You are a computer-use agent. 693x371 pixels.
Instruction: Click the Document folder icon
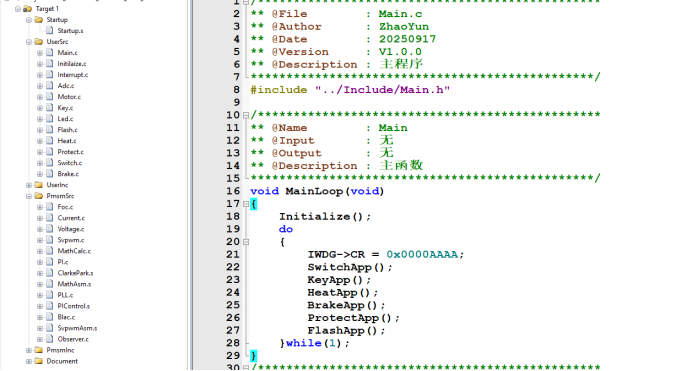[38, 361]
